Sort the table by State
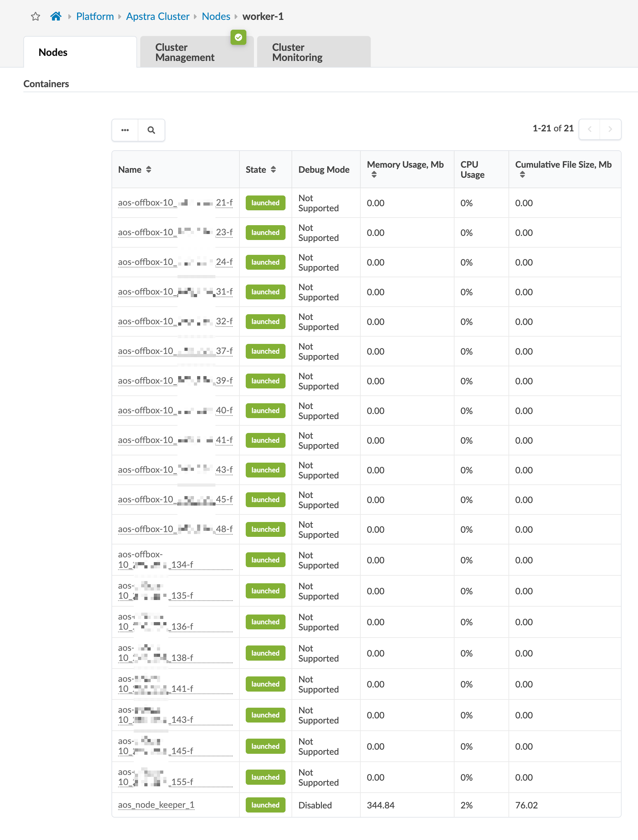The height and width of the screenshot is (840, 638). coord(273,170)
